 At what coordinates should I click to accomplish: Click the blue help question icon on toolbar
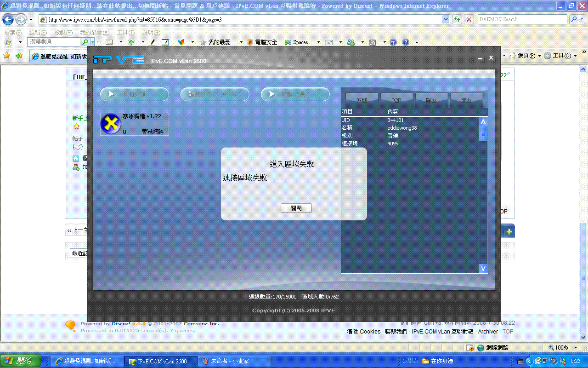click(406, 42)
